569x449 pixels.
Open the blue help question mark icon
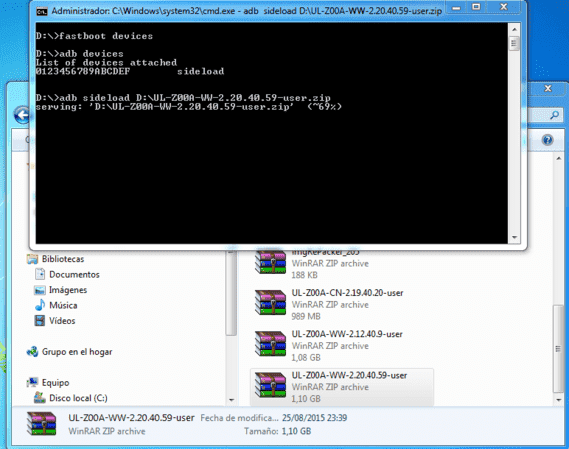click(x=548, y=140)
